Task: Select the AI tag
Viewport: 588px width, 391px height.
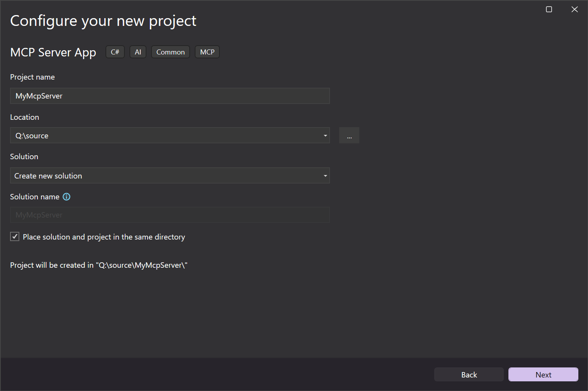Action: coord(138,51)
